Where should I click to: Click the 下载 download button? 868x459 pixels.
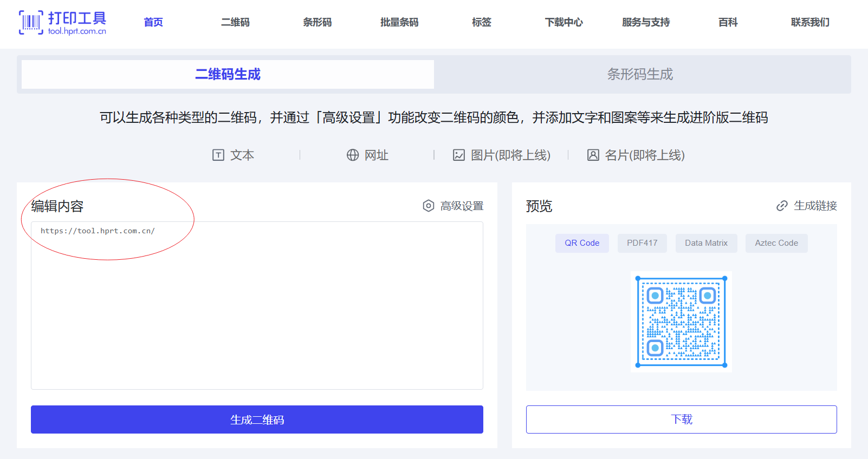click(x=681, y=419)
